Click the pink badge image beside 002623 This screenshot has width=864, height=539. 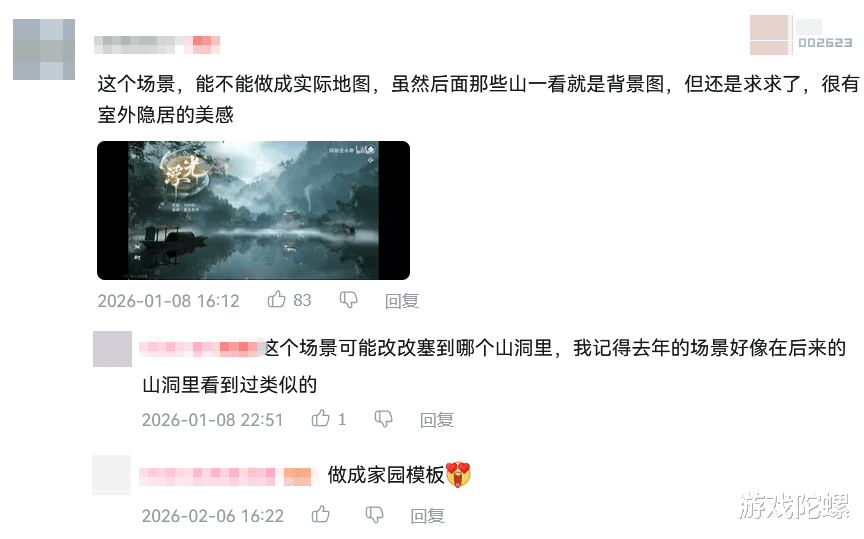click(x=770, y=35)
